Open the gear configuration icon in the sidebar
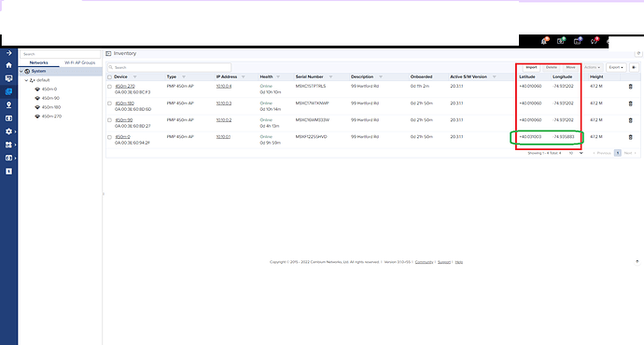The width and height of the screenshot is (644, 345). [x=8, y=131]
